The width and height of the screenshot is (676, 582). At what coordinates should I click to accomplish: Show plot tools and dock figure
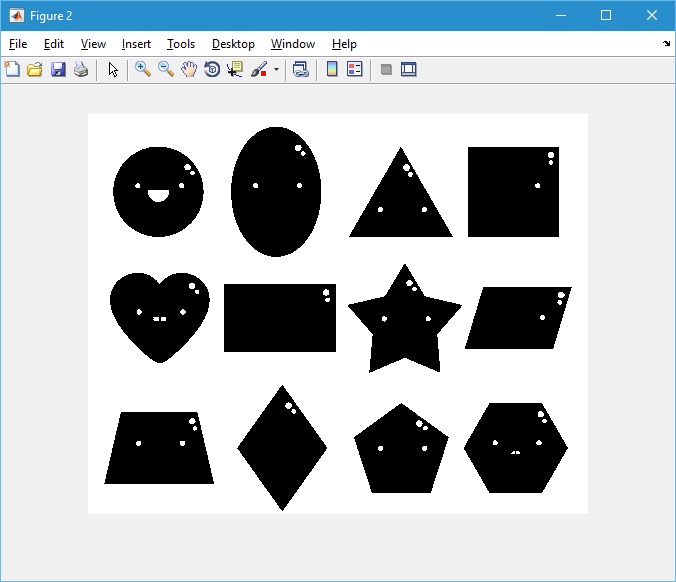point(408,70)
